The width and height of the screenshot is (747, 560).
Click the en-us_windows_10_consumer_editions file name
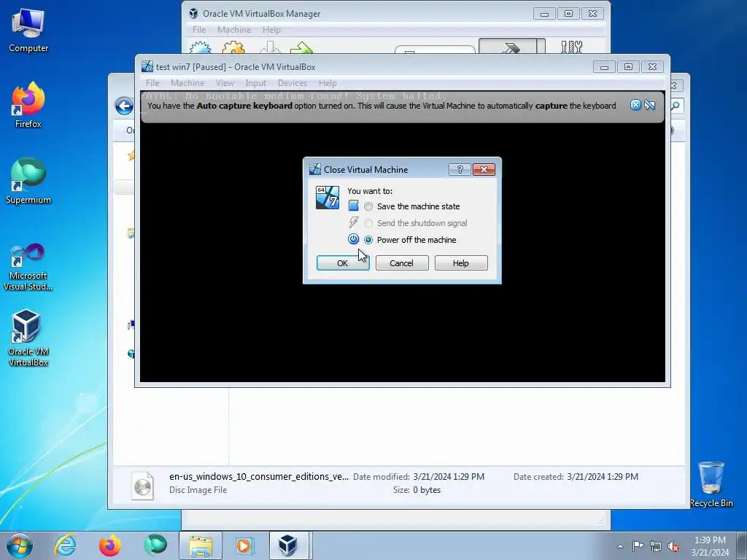coord(259,476)
